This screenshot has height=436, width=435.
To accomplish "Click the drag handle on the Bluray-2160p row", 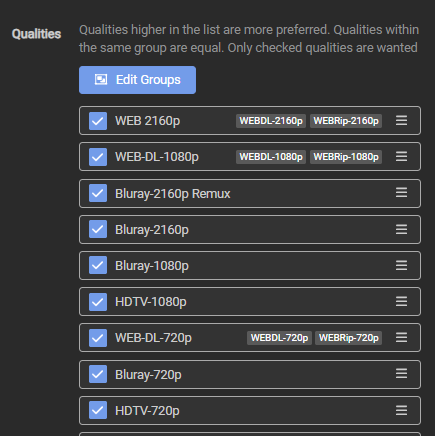I will (401, 229).
